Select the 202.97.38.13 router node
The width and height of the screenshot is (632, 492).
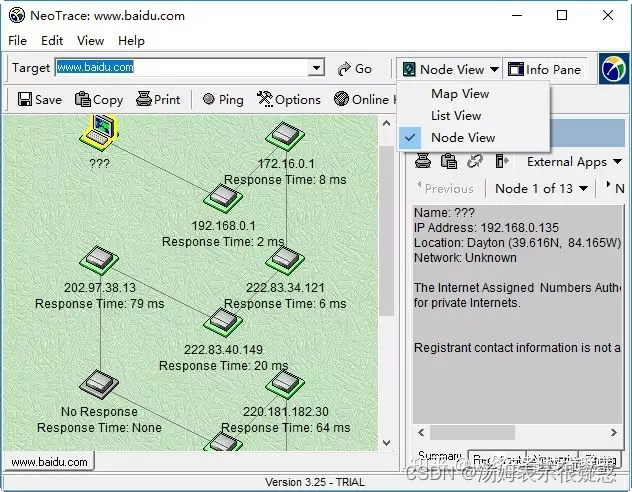(x=99, y=260)
